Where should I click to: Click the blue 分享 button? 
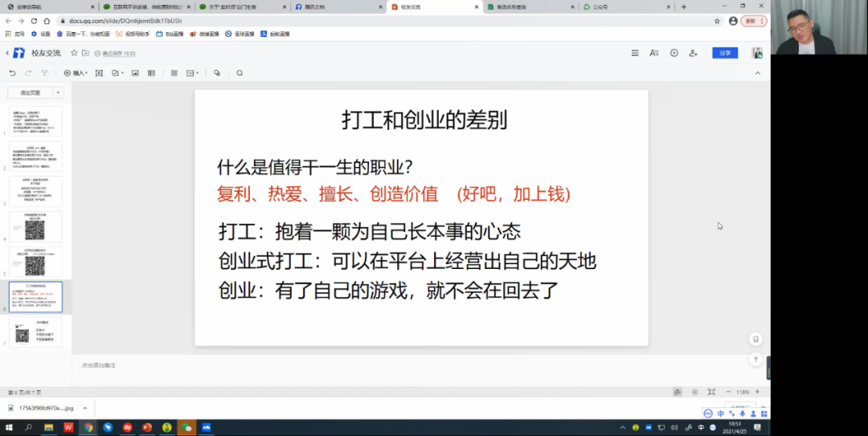point(724,53)
